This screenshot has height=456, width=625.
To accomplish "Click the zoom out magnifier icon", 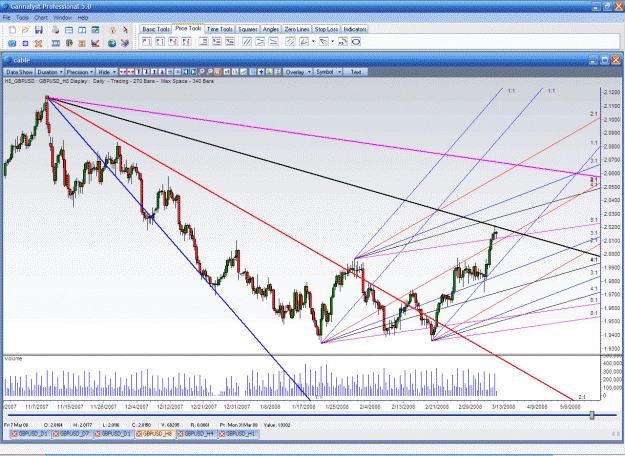I will [x=209, y=72].
